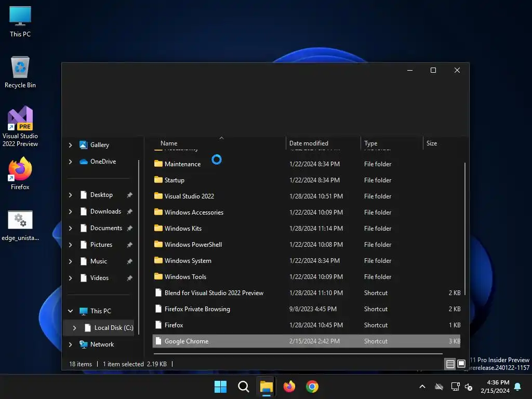Open taskbar Search magnifier
Image resolution: width=532 pixels, height=399 pixels.
(x=243, y=387)
